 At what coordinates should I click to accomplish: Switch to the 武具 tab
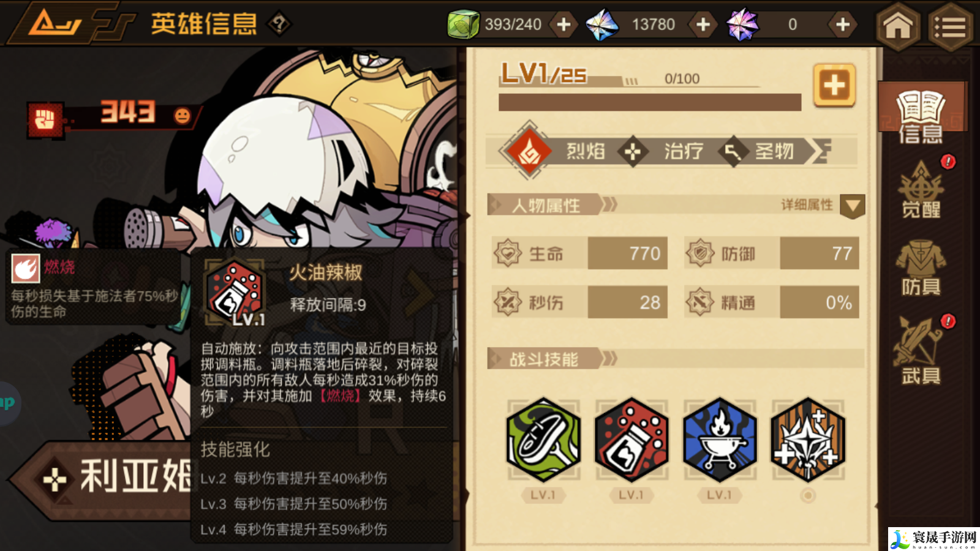921,350
